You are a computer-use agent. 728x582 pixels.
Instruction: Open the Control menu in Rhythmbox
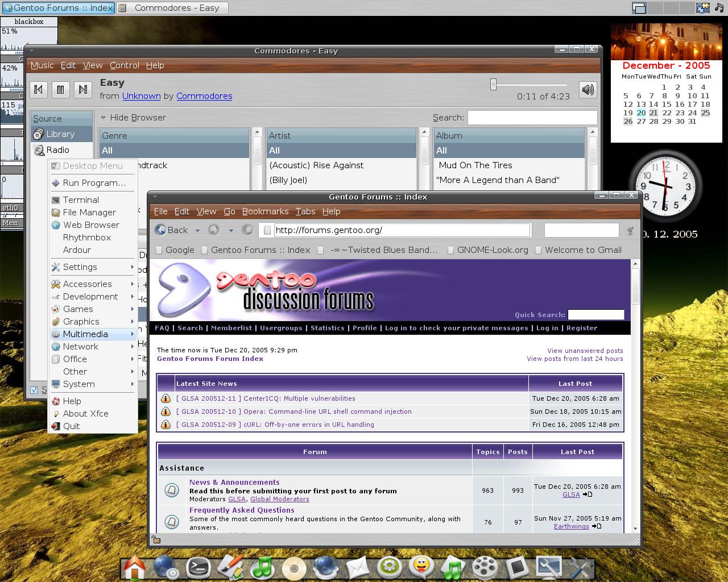click(x=125, y=65)
